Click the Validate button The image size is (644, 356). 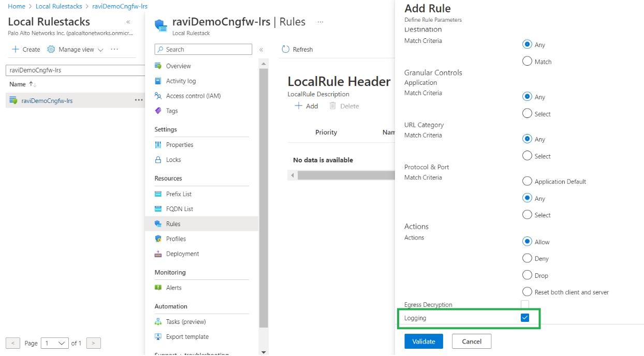423,342
